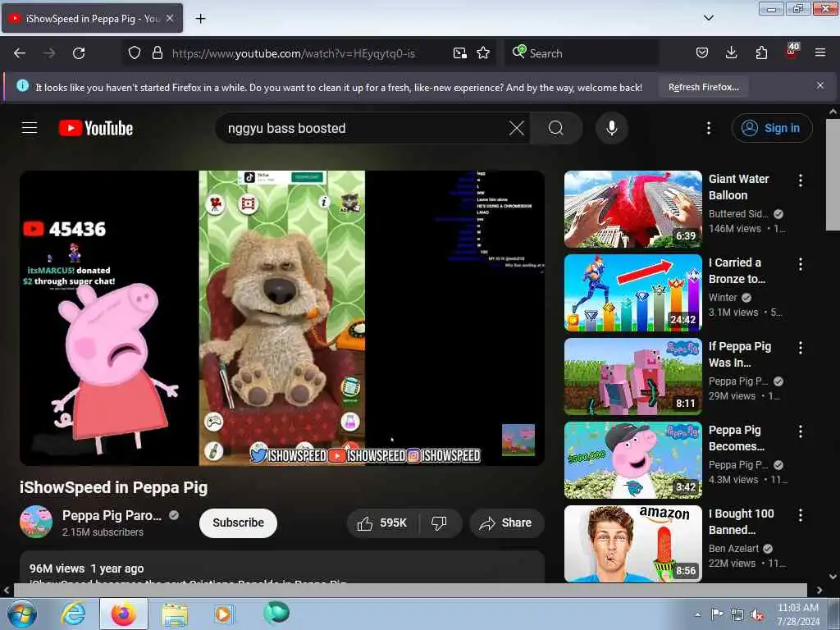The image size is (840, 630).
Task: Focus the Firefox Search box
Action: (x=582, y=53)
